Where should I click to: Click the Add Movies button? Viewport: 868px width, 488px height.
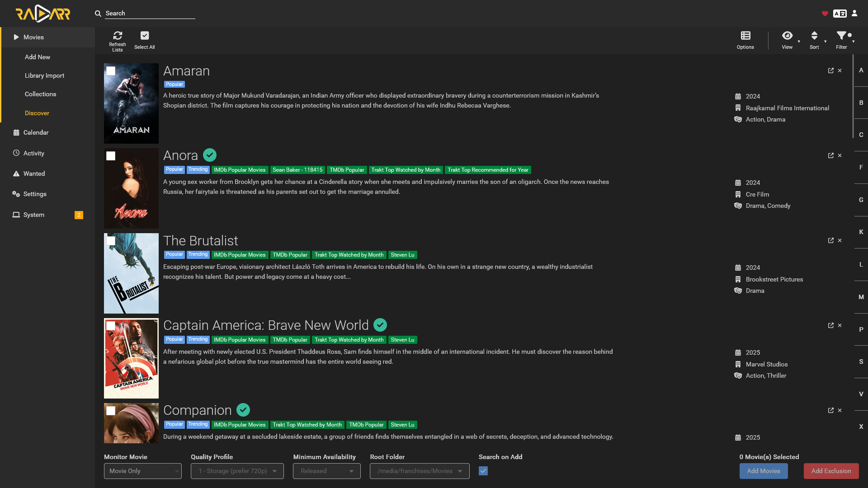[764, 471]
